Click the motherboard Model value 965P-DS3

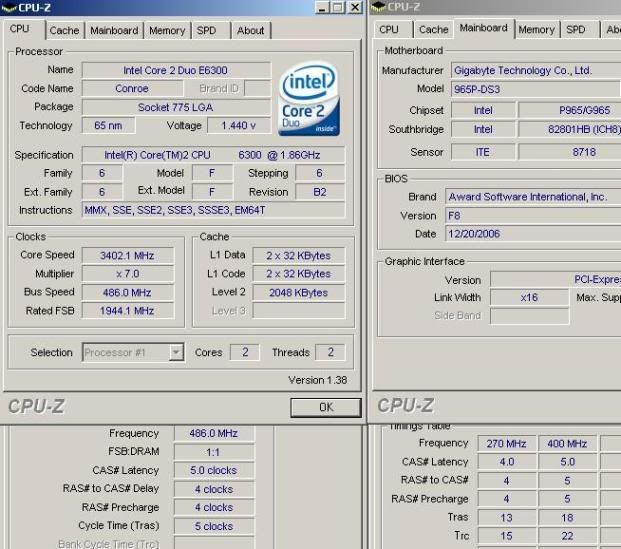click(x=536, y=89)
